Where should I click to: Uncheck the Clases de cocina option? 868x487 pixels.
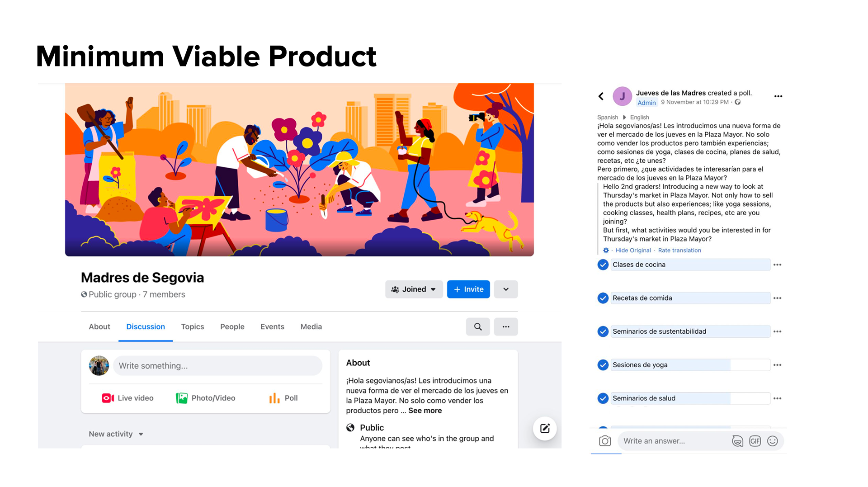tap(603, 265)
